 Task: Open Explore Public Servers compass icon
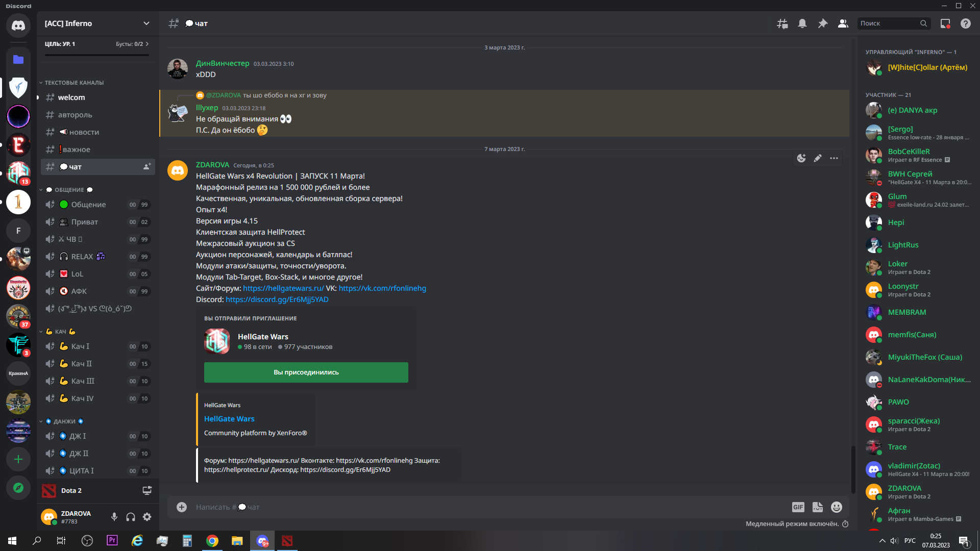tap(18, 488)
